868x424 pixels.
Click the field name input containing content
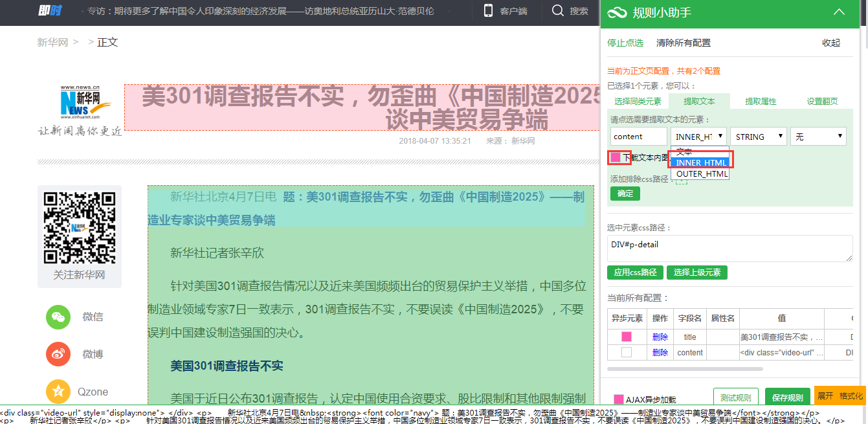tap(639, 137)
